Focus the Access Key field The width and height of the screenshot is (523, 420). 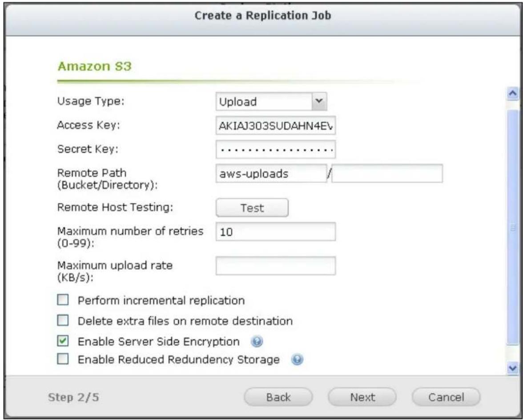click(276, 125)
